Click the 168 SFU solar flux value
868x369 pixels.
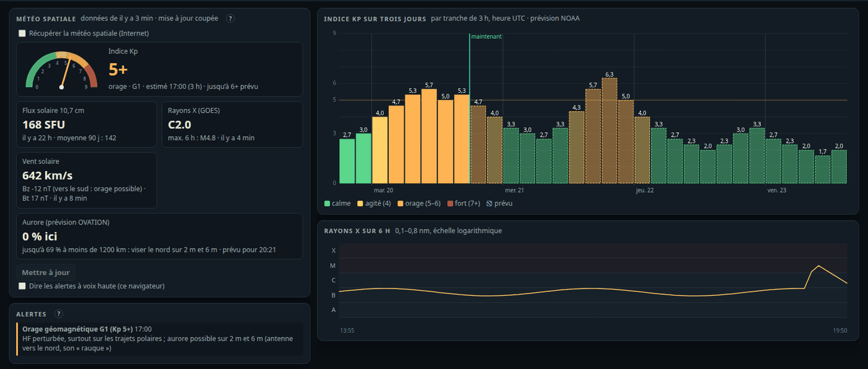click(x=45, y=125)
